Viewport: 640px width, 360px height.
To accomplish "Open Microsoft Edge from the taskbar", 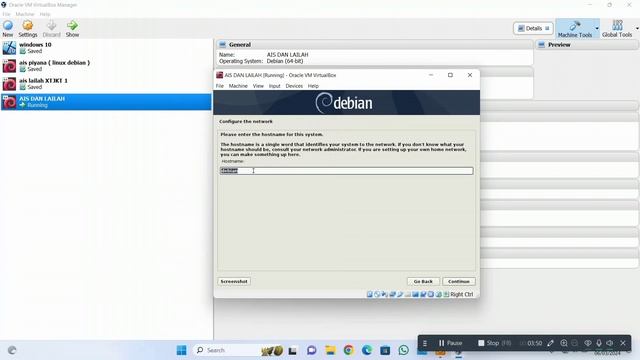I will (367, 350).
